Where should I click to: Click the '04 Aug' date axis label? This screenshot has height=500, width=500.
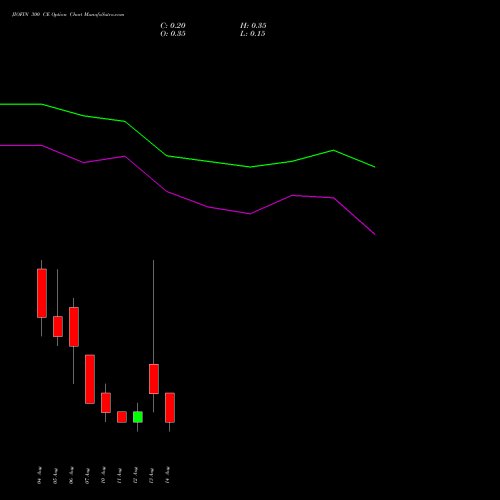point(40,475)
